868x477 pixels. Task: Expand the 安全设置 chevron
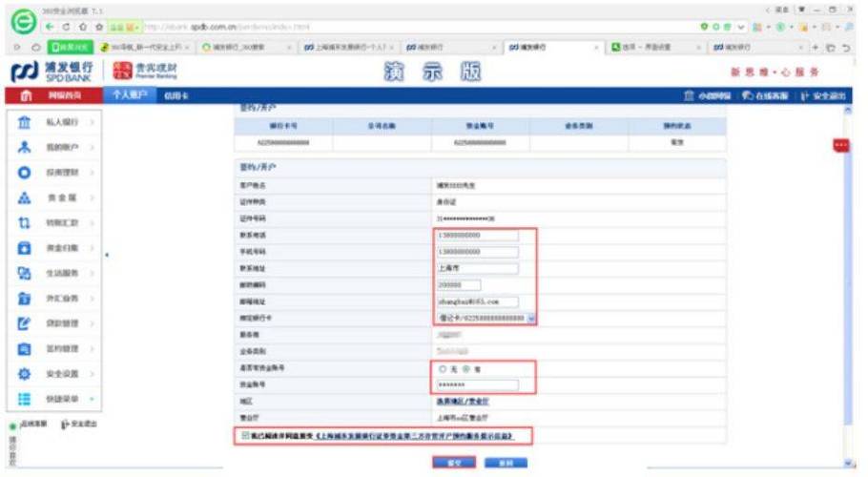[x=92, y=374]
